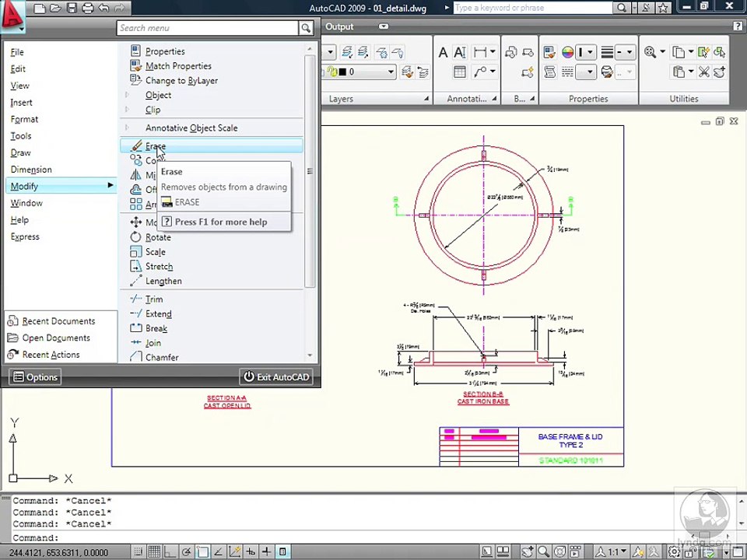This screenshot has height=560, width=747.
Task: Toggle Grid Display in the status bar
Action: (x=155, y=552)
